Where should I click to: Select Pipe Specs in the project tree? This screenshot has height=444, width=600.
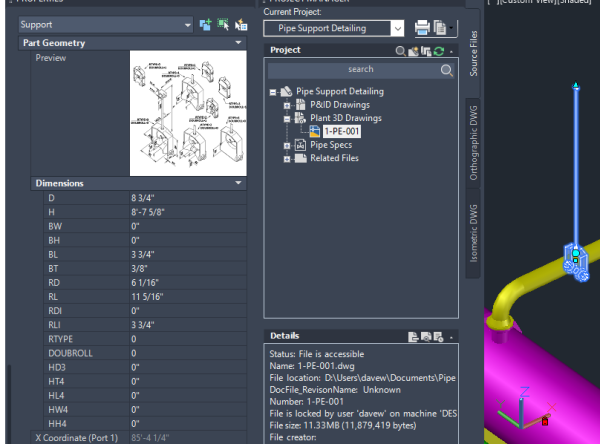tap(331, 145)
